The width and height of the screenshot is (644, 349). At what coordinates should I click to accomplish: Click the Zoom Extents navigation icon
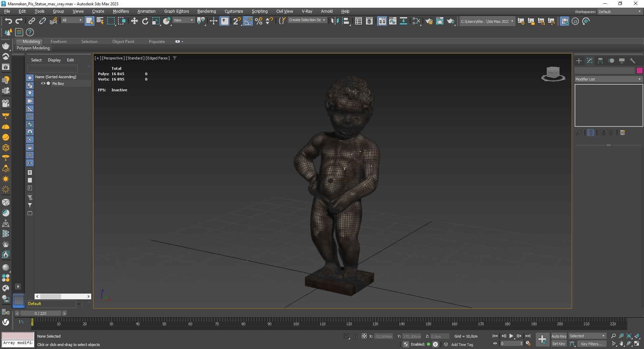coord(629,336)
